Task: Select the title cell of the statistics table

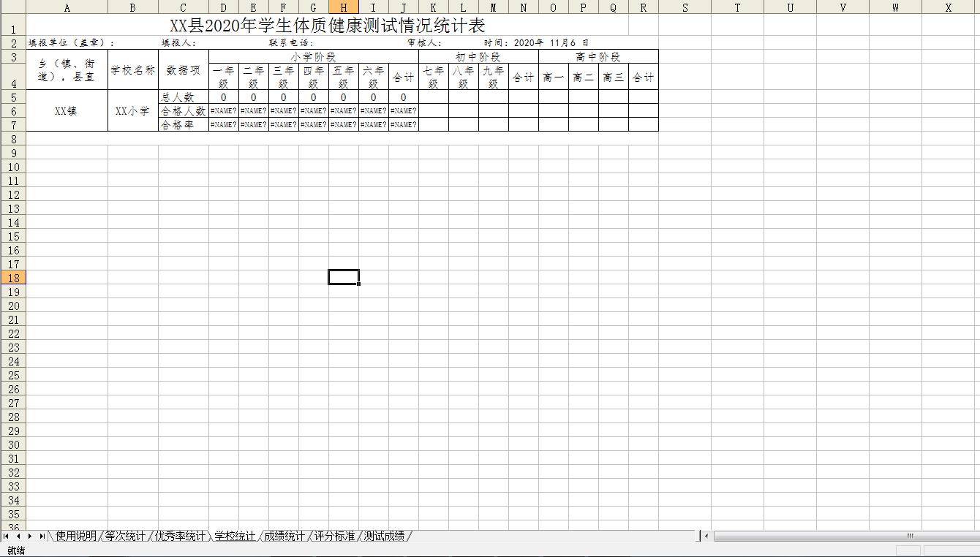Action: coord(327,26)
